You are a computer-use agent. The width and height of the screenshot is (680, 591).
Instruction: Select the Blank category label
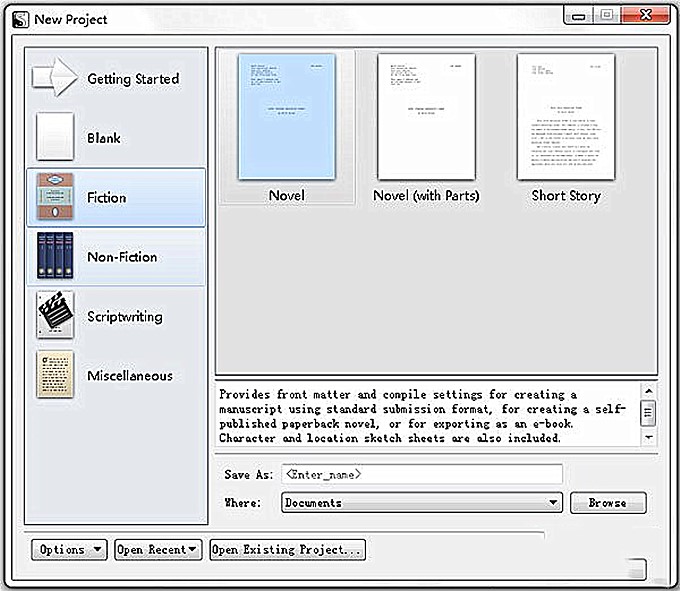tap(104, 138)
